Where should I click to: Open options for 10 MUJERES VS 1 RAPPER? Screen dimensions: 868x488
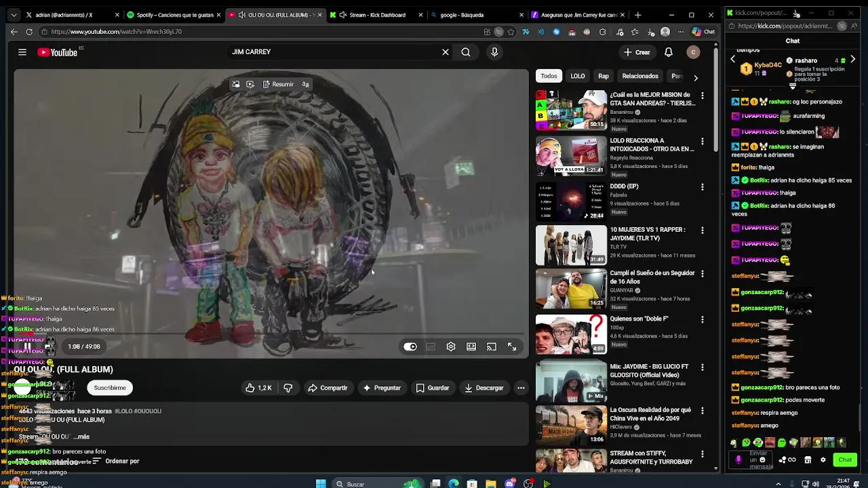(702, 230)
